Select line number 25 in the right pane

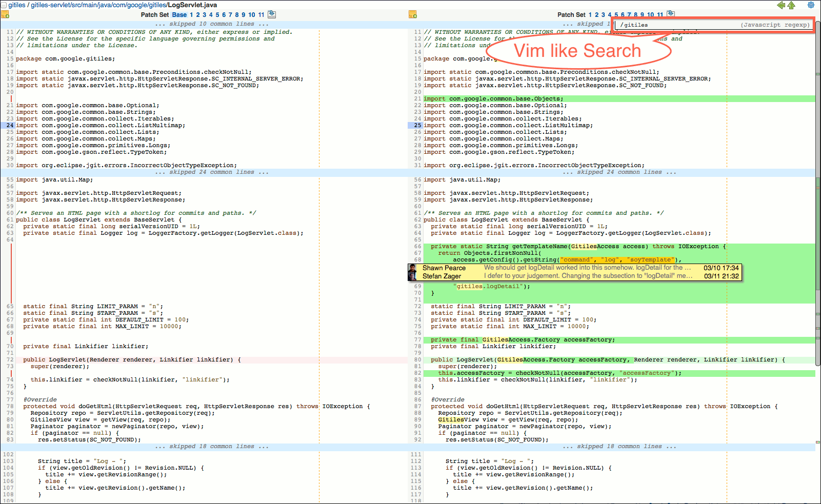coord(417,125)
